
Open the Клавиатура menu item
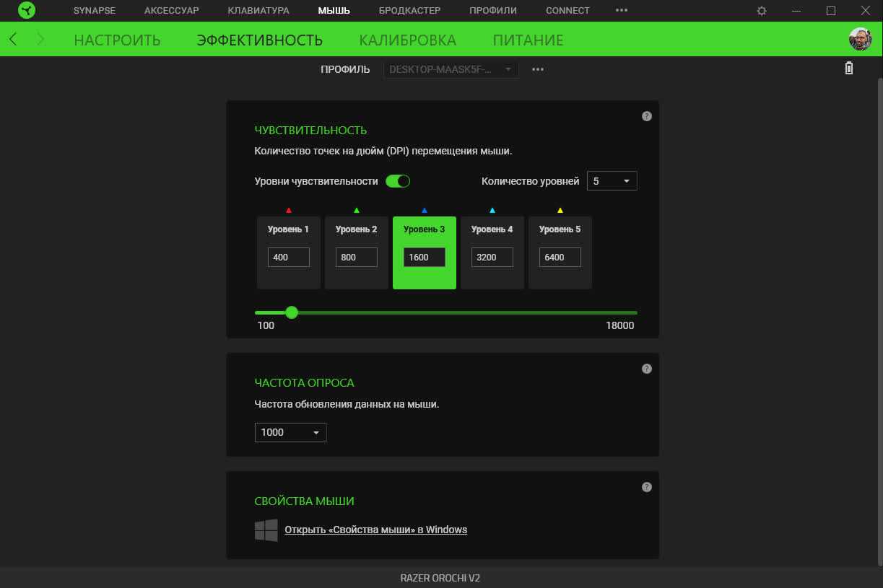(x=258, y=11)
